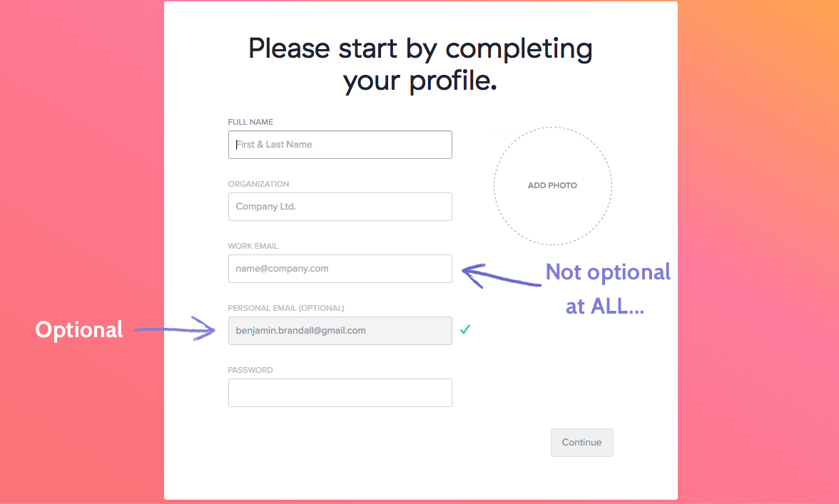839x504 pixels.
Task: Click the Full Name input field
Action: (x=340, y=145)
